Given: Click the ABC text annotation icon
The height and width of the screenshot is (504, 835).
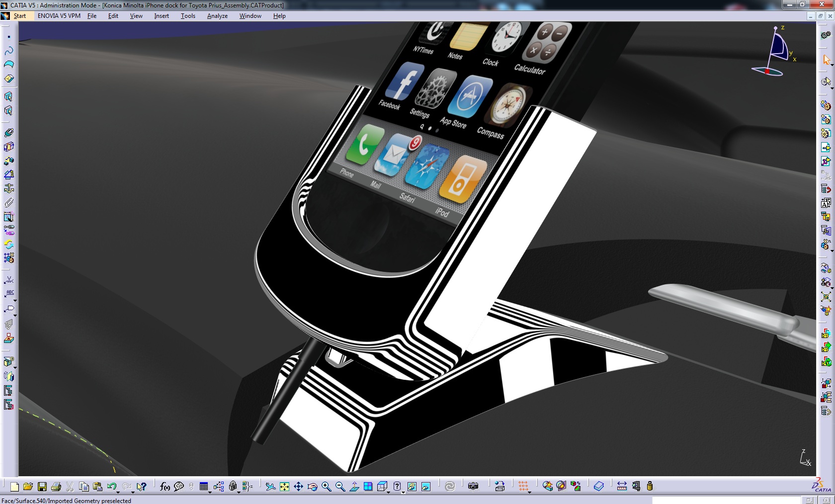Looking at the screenshot, I should [9, 293].
